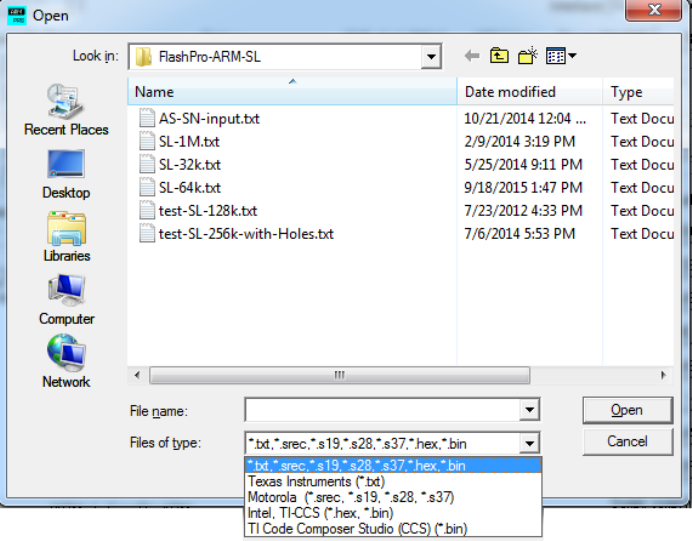Go back using the back arrow icon
Image resolution: width=692 pixels, height=541 pixels.
click(472, 56)
